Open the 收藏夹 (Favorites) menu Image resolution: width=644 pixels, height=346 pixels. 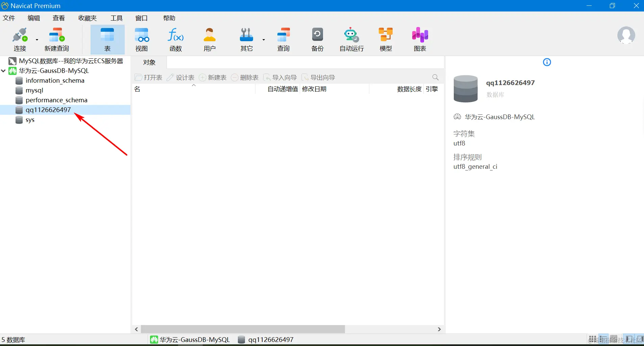coord(88,18)
